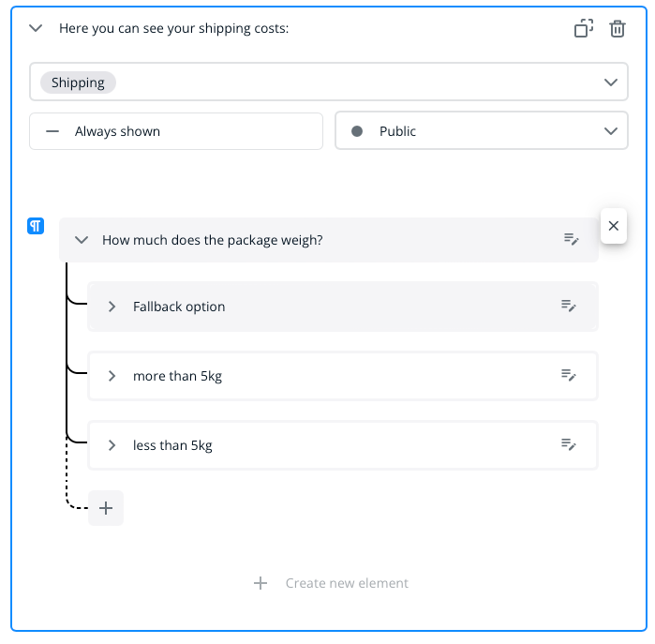This screenshot has height=644, width=655.
Task: Click the 'less than 5kg' option label
Action: pyautogui.click(x=172, y=445)
